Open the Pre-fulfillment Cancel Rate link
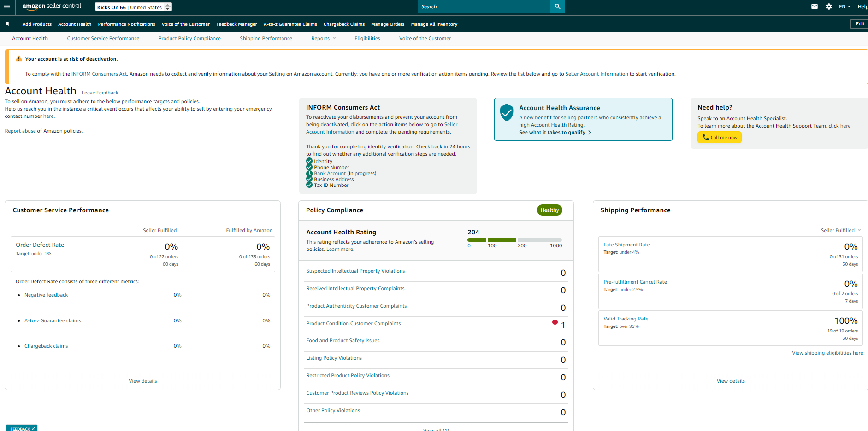 click(635, 282)
